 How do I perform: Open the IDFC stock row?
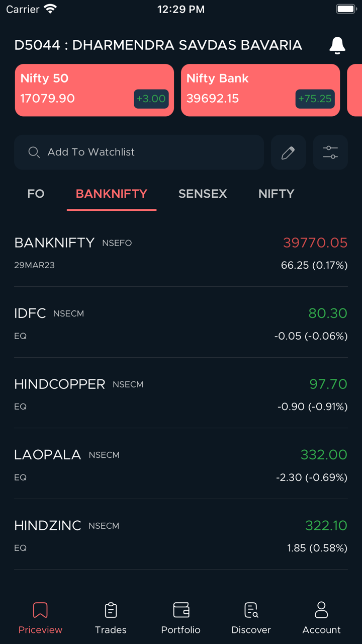tap(181, 323)
